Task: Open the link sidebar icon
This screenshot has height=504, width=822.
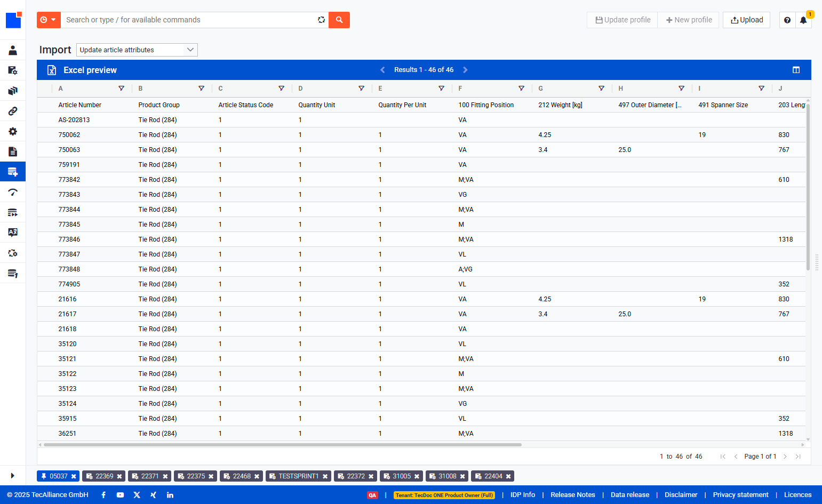Action: (13, 111)
